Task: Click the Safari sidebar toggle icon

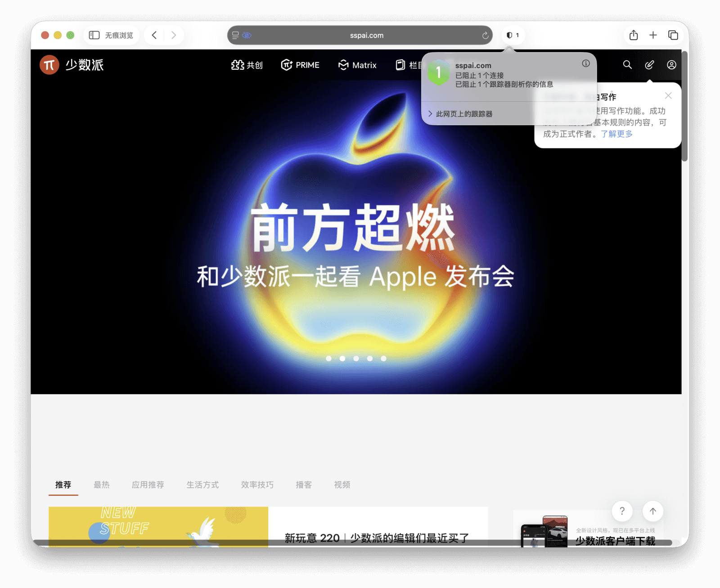Action: pos(94,35)
